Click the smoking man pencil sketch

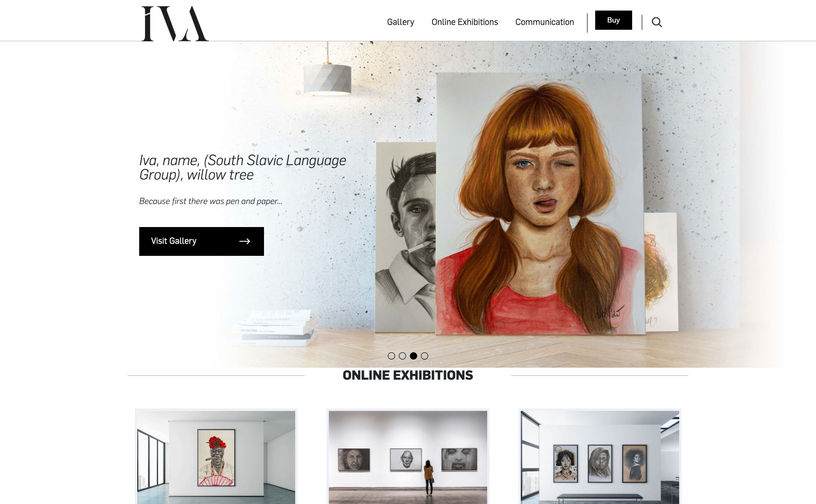click(406, 237)
